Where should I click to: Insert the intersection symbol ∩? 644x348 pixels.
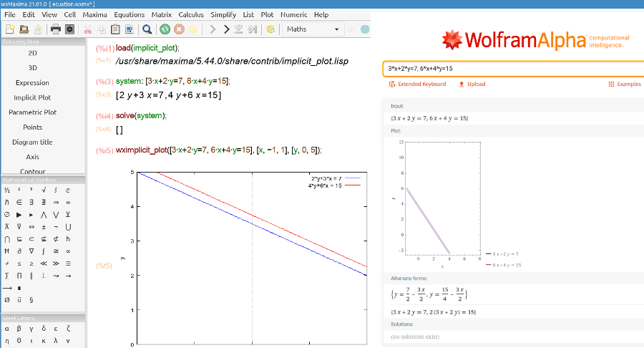click(7, 238)
